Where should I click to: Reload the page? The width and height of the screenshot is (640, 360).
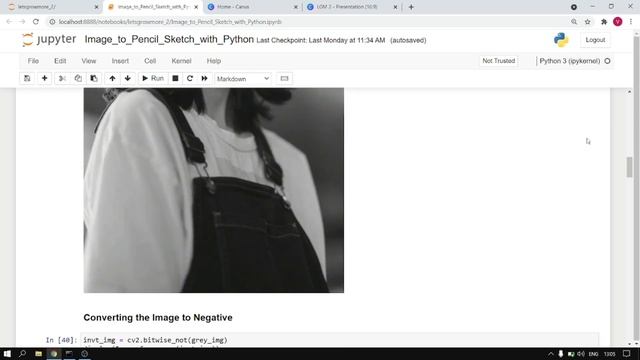(36, 22)
